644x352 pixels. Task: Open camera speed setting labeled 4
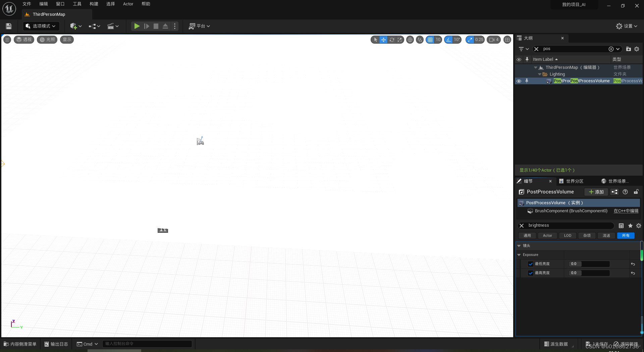point(494,40)
